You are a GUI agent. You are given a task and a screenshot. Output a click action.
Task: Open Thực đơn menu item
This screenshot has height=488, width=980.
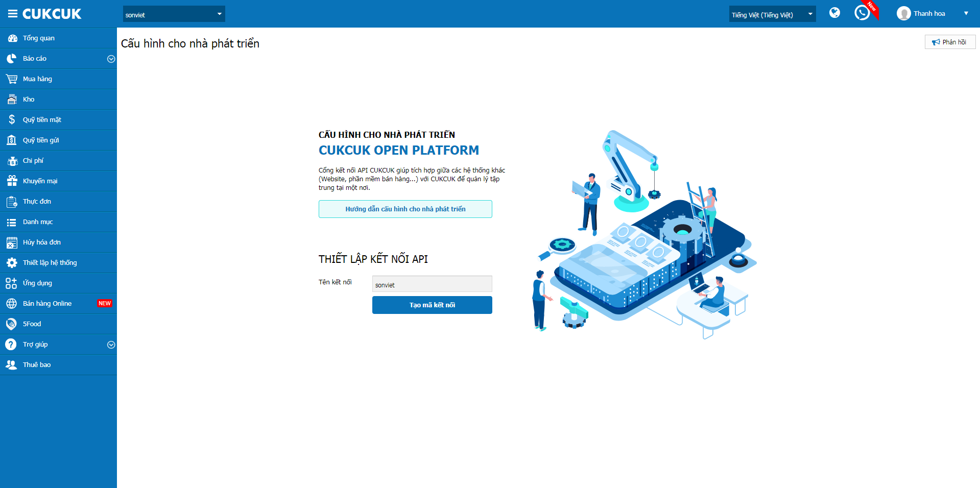click(x=58, y=202)
